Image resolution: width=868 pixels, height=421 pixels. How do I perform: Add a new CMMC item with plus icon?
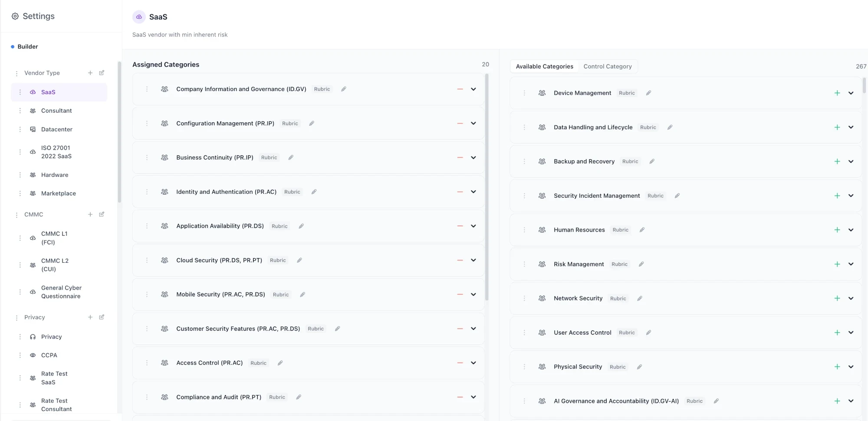(90, 214)
